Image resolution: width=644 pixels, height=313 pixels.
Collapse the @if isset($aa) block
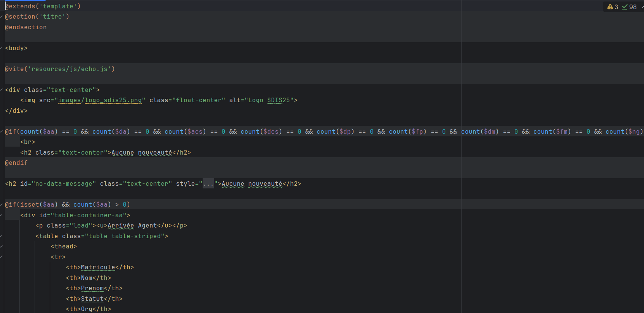click(x=2, y=205)
